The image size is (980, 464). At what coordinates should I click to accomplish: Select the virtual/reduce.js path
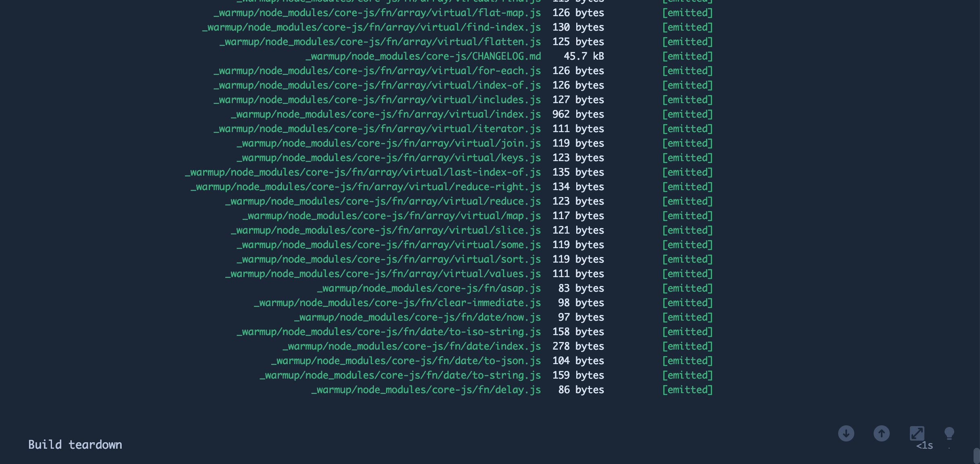pyautogui.click(x=383, y=201)
